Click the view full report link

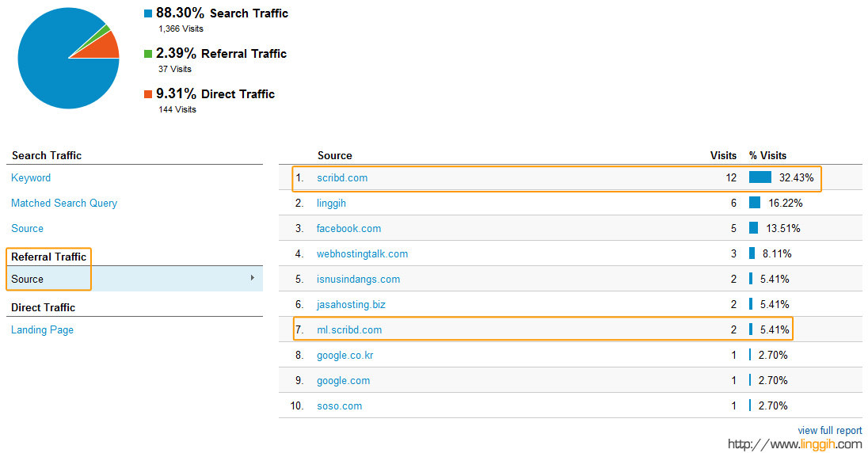(829, 431)
